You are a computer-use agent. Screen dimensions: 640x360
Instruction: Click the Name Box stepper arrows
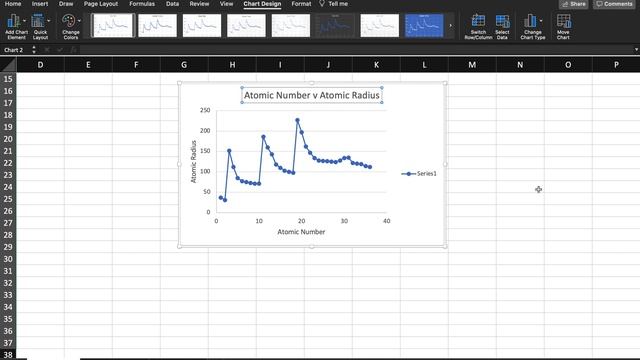[x=34, y=50]
